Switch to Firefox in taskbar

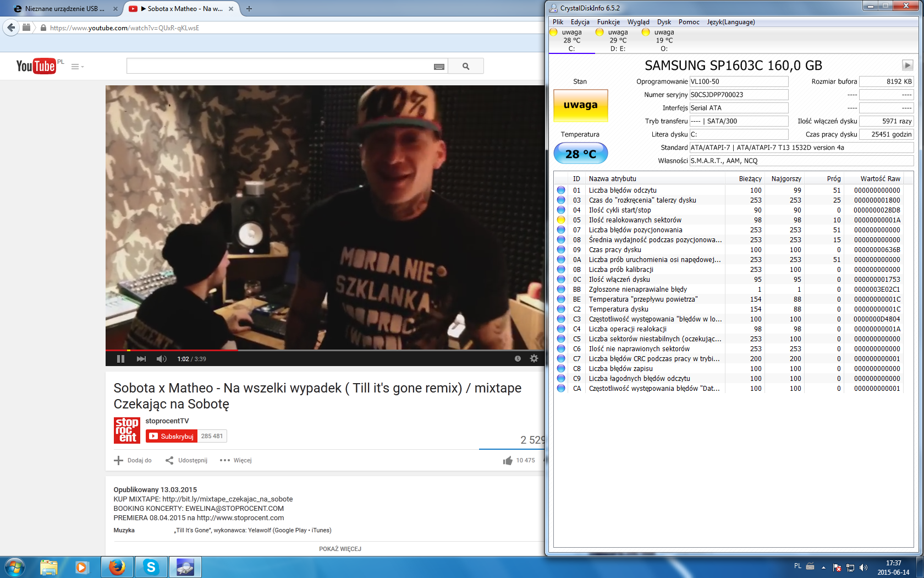pos(117,567)
